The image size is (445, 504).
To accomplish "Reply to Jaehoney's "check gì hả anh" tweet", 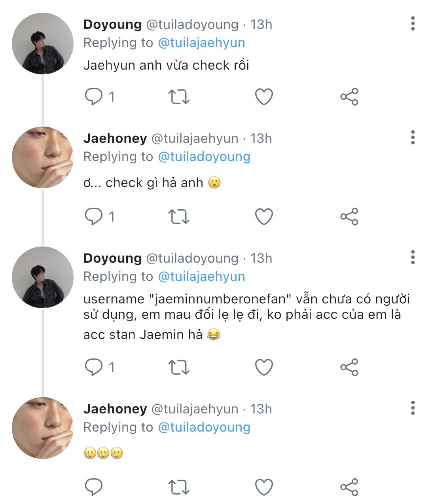I will pyautogui.click(x=94, y=216).
